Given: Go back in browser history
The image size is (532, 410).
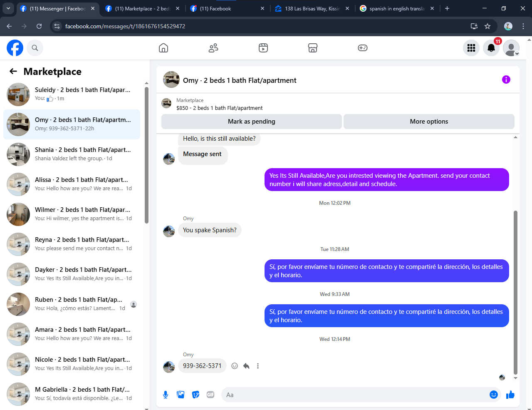Looking at the screenshot, I should coord(9,26).
